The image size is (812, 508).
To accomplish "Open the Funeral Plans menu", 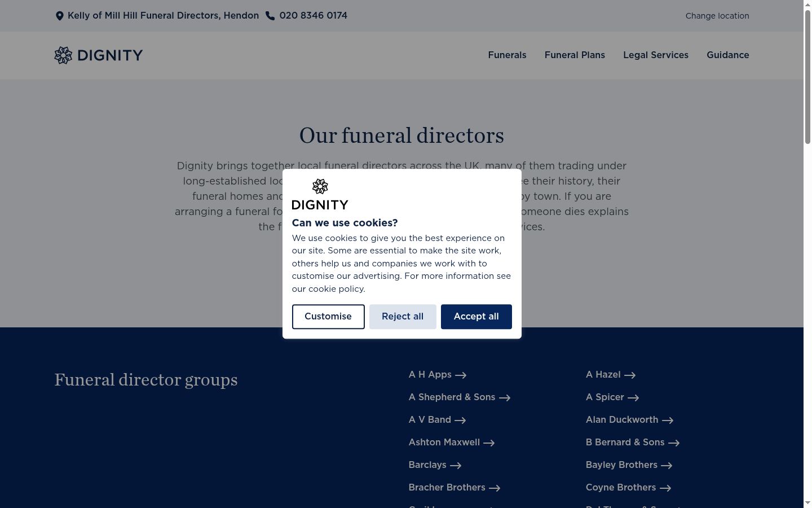I will coord(575,55).
